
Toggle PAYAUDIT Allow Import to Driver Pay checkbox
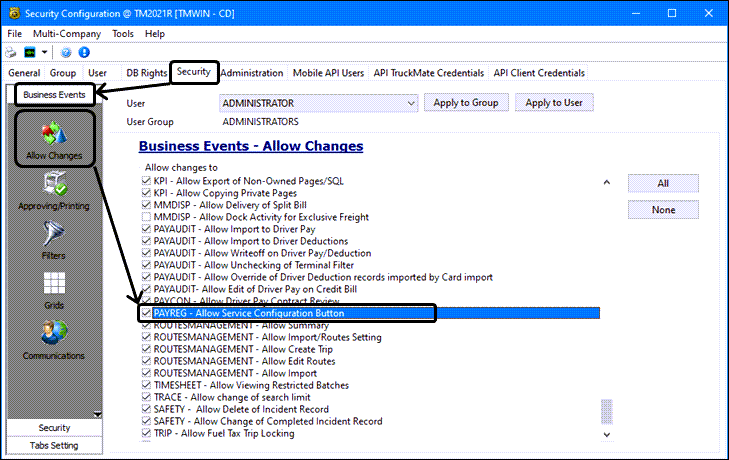pos(146,229)
